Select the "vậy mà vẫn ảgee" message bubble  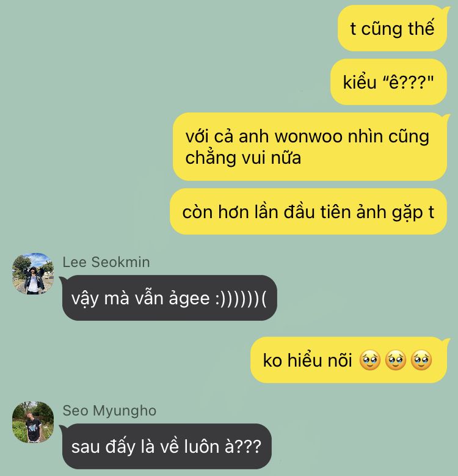pos(170,298)
